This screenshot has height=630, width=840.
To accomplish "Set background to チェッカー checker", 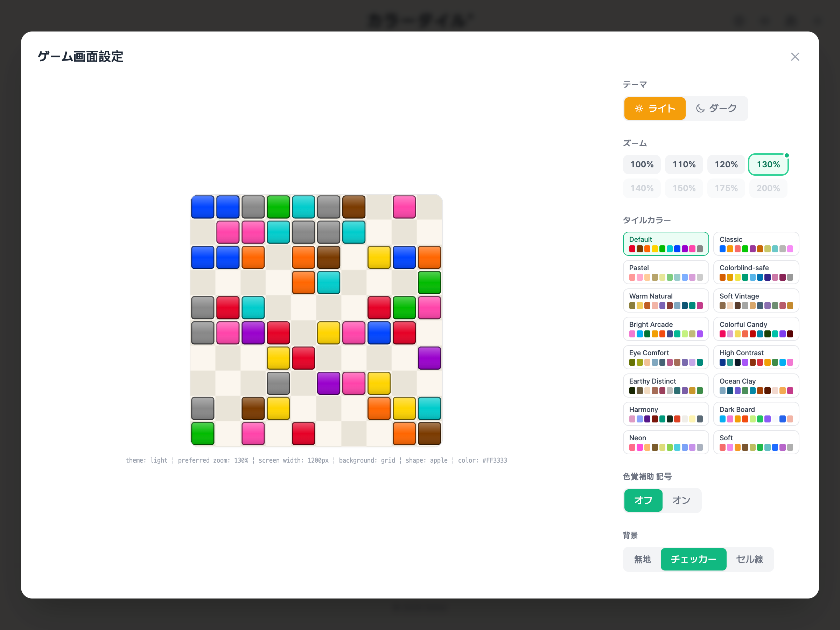I will point(693,559).
